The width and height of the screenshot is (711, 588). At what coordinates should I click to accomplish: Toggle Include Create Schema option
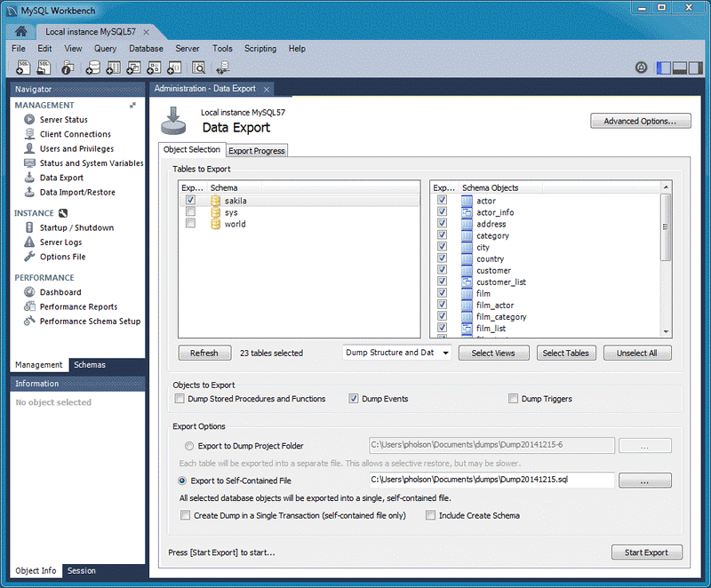click(x=430, y=515)
